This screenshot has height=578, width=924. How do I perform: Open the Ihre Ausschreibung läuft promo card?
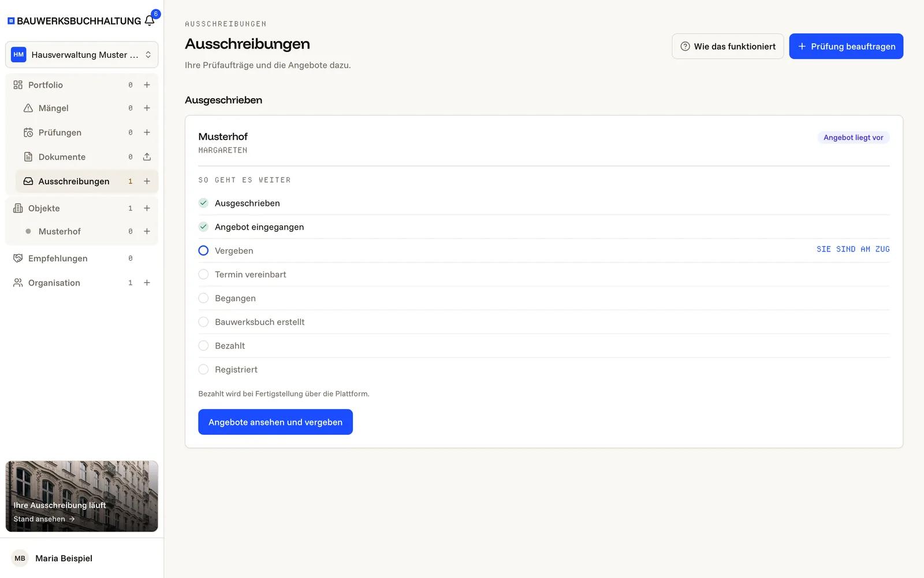81,496
